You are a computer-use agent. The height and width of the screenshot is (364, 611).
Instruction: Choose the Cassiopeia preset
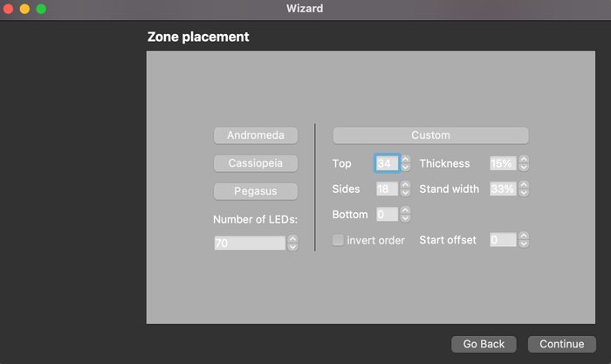pyautogui.click(x=256, y=163)
